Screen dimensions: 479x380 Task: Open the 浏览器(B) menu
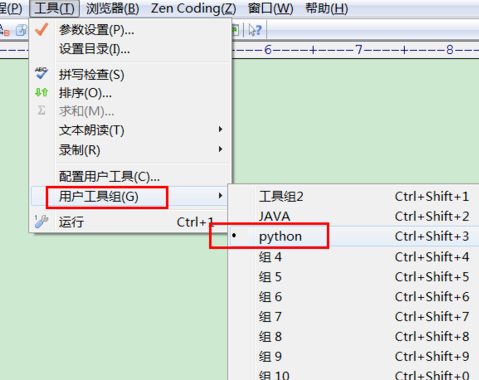pos(112,8)
